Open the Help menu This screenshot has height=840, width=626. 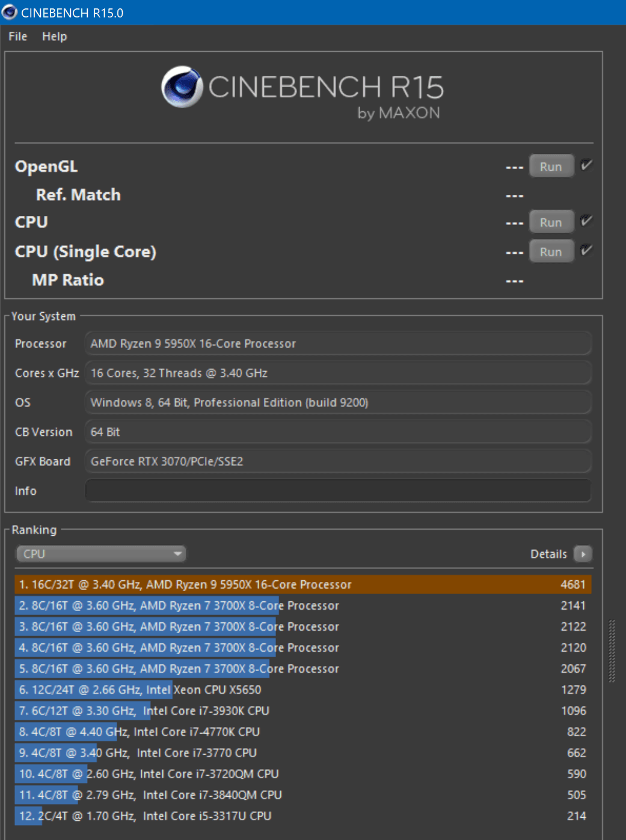point(54,37)
